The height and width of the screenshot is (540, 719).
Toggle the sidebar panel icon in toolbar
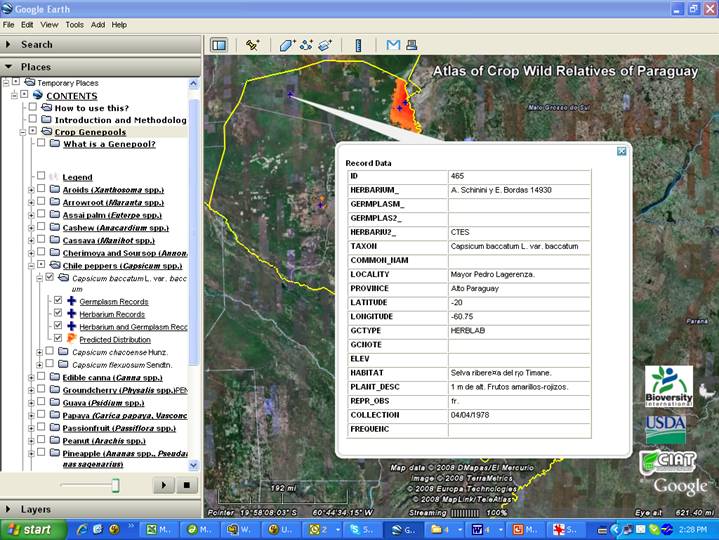(219, 45)
